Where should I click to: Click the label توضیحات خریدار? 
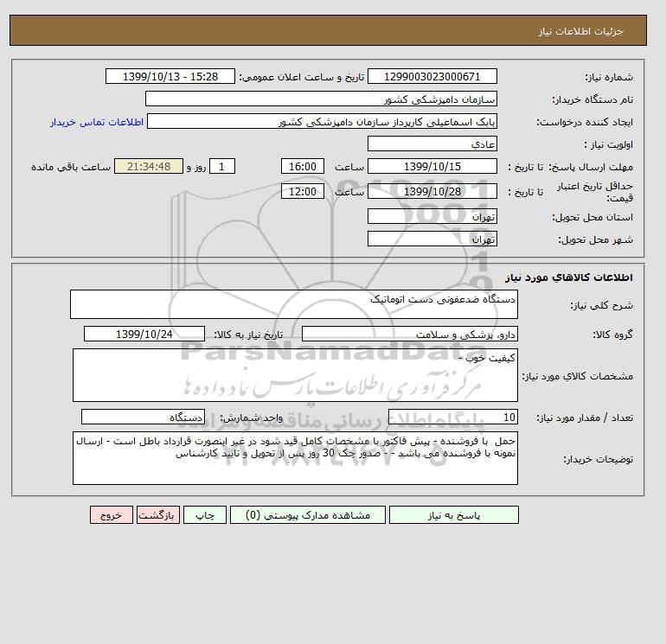(x=598, y=459)
